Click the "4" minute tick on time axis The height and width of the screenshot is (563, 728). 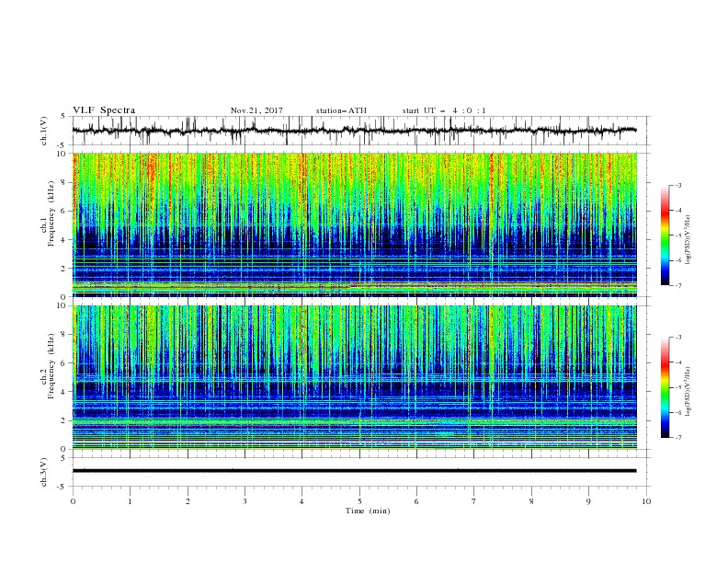point(301,501)
